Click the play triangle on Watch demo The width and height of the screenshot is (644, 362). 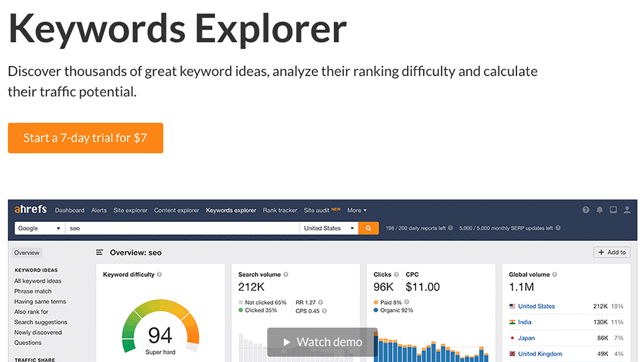286,342
